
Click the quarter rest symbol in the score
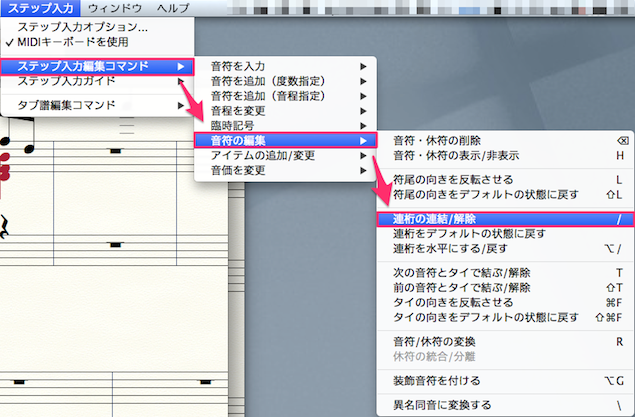tap(4, 226)
